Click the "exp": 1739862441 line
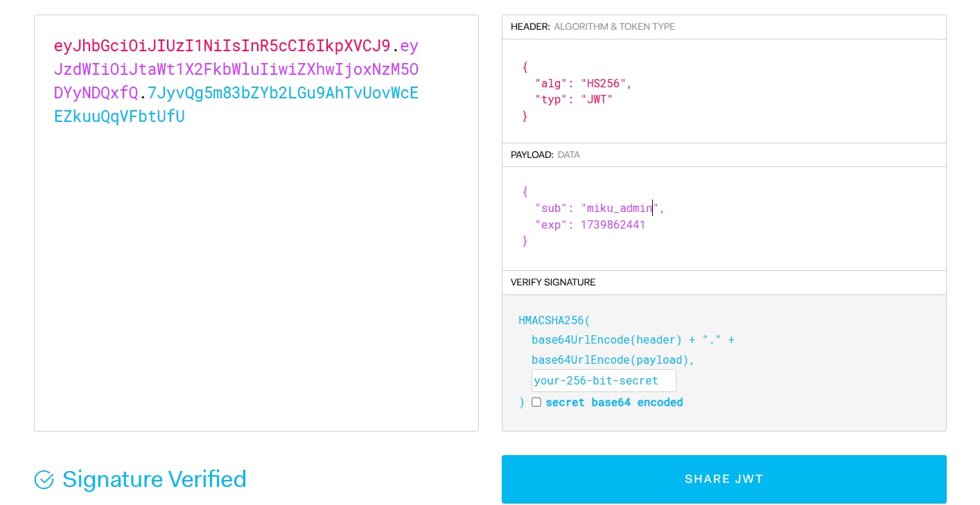Viewport: 980px width, 505px height. (x=590, y=224)
